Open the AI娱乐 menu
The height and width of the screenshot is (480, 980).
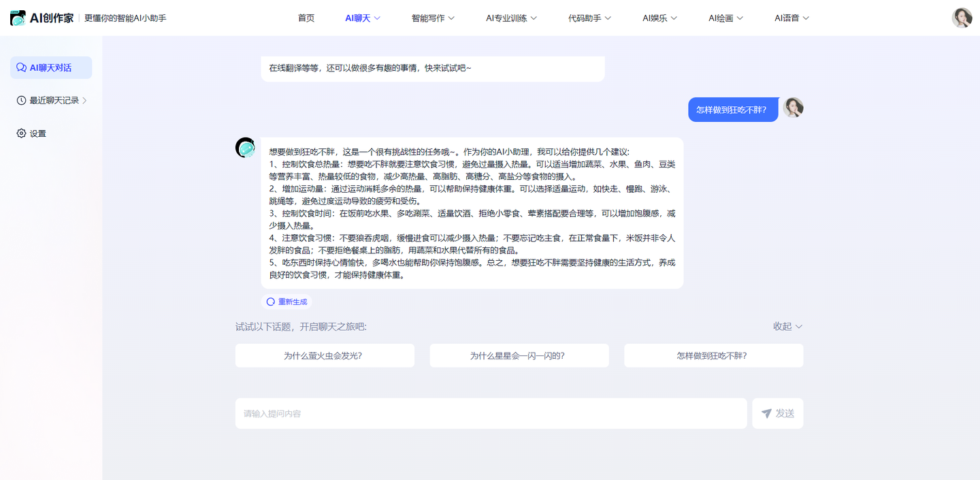pos(659,18)
